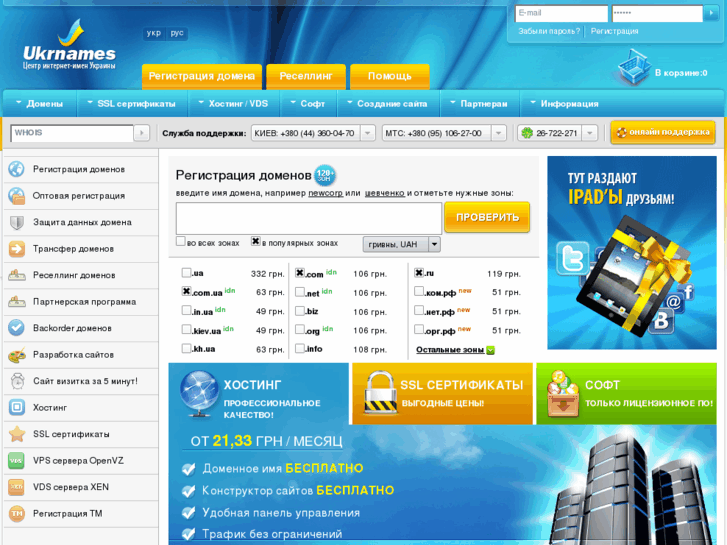Open the Помощь tab
This screenshot has height=545, width=727.
click(389, 77)
